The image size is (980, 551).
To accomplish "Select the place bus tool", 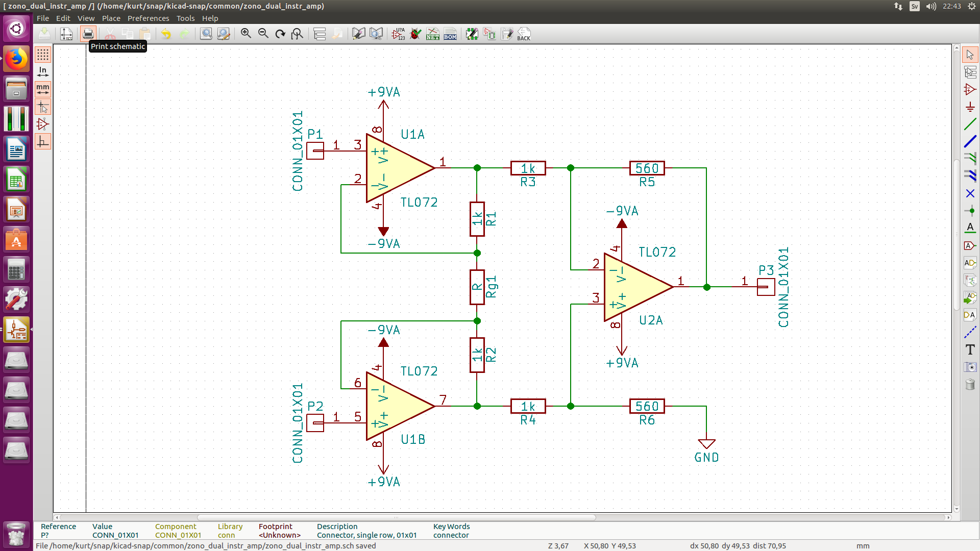I will tap(970, 141).
